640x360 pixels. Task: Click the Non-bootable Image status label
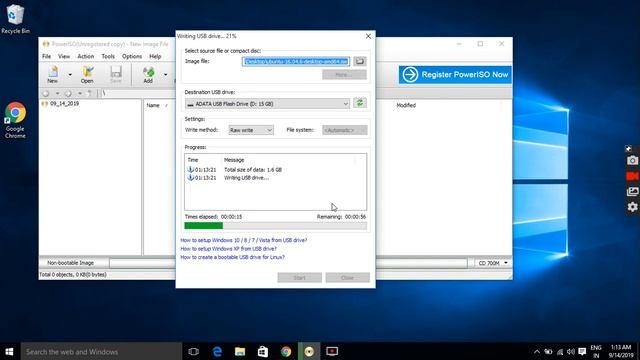pos(70,263)
